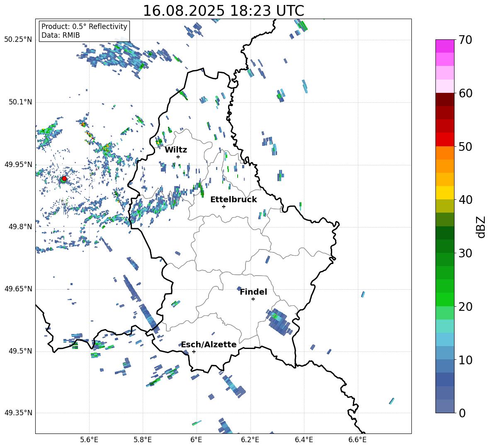
Task: Click the title text 16.08.2025 18:23 UTC
Action: pyautogui.click(x=223, y=11)
